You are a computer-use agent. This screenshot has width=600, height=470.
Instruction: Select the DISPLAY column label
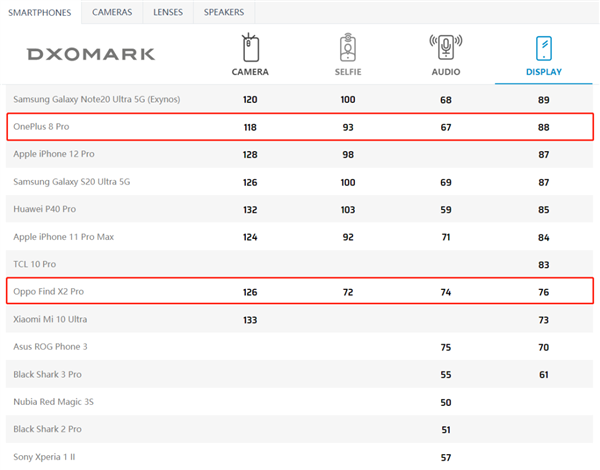point(543,72)
